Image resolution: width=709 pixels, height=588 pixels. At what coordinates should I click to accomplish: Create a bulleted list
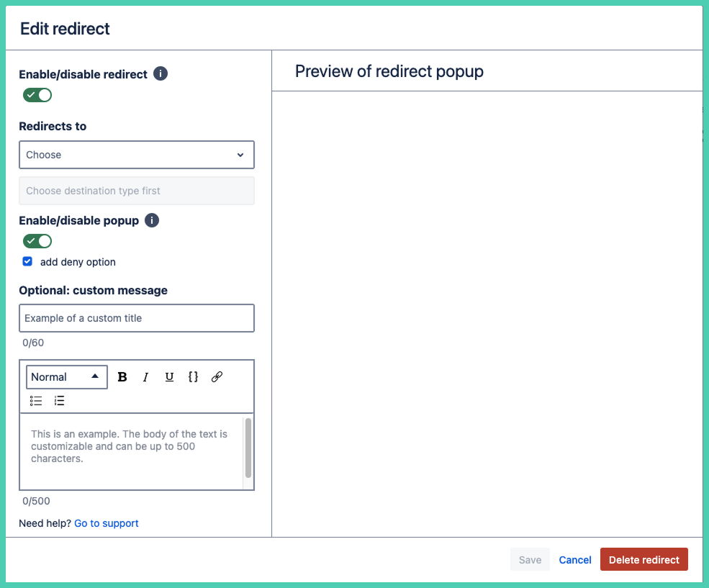(36, 401)
